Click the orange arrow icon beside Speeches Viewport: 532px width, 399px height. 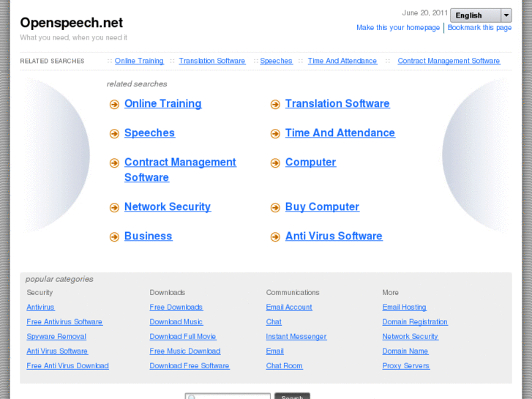pyautogui.click(x=114, y=134)
